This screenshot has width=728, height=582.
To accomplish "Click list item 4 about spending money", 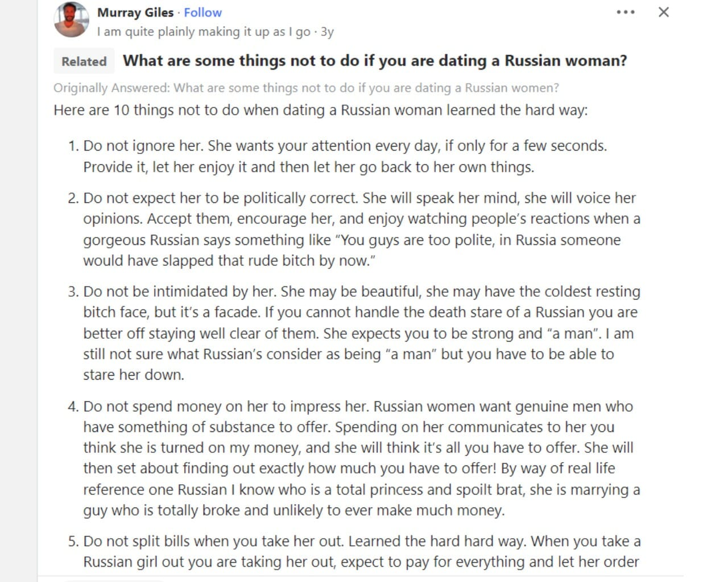I will coord(353,458).
